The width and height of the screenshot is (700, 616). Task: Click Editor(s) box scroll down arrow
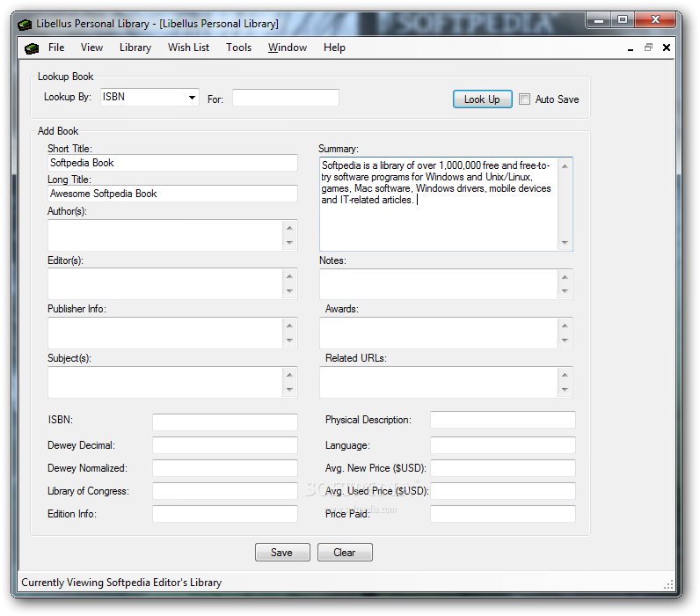(289, 291)
